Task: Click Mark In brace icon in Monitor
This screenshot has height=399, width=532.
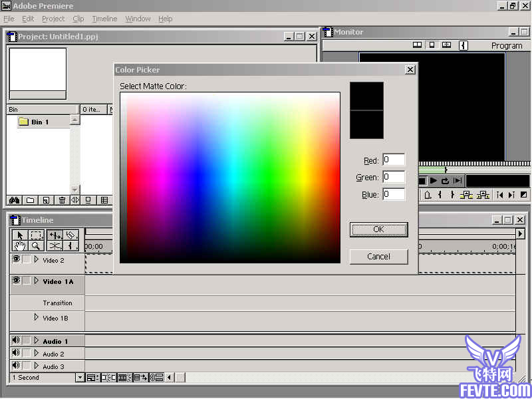Action: (440, 195)
